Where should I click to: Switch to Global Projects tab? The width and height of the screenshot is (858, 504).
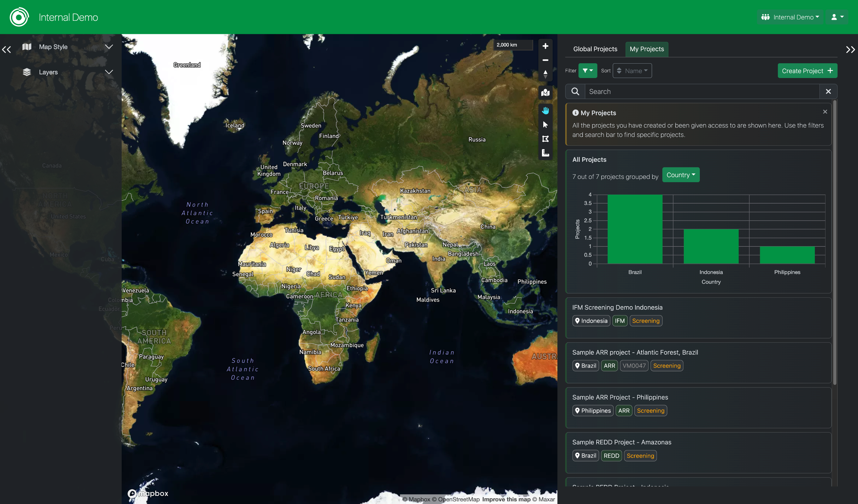coord(595,49)
